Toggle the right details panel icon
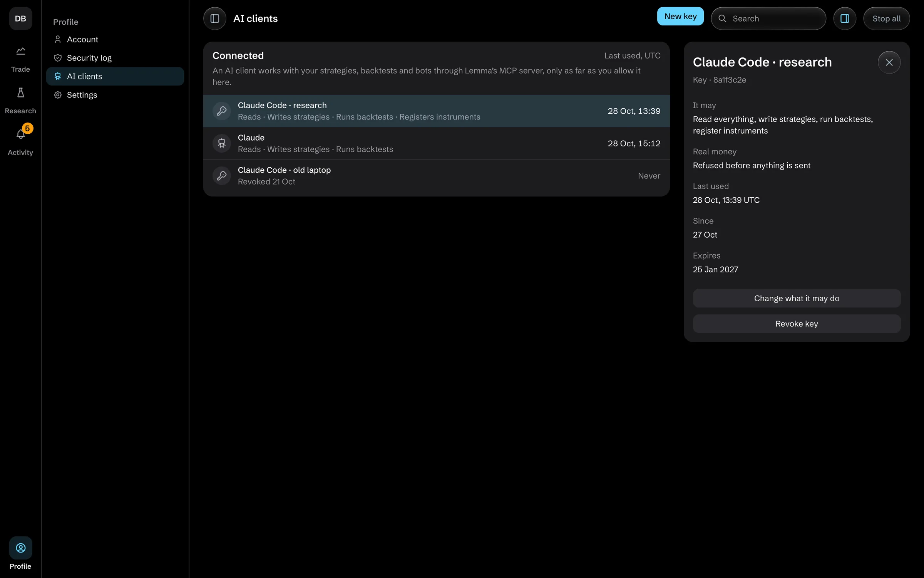924x578 pixels. tap(845, 18)
